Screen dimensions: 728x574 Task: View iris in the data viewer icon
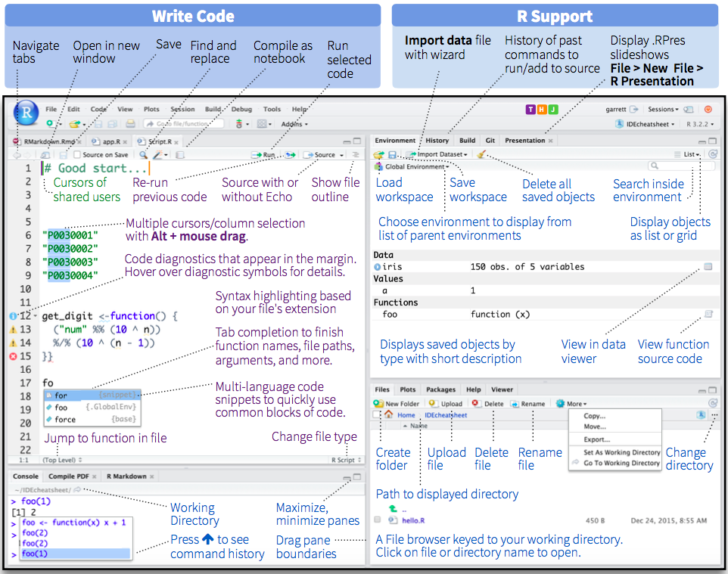pos(708,267)
